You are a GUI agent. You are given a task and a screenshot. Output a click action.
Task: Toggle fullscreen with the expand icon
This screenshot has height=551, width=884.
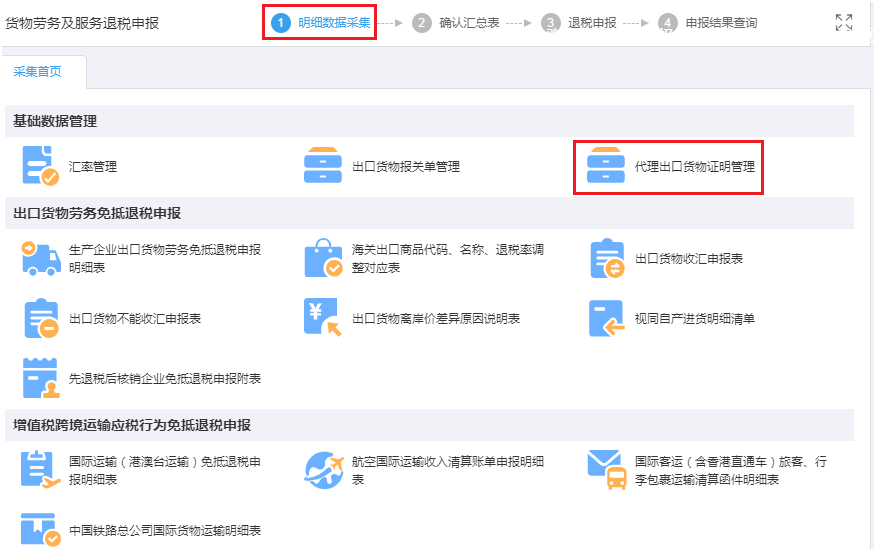tap(843, 23)
